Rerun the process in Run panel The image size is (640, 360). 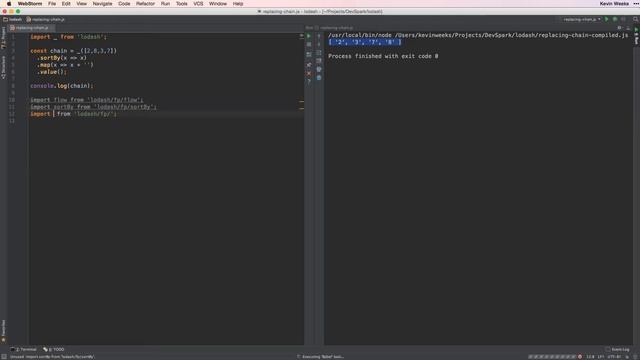pos(309,36)
